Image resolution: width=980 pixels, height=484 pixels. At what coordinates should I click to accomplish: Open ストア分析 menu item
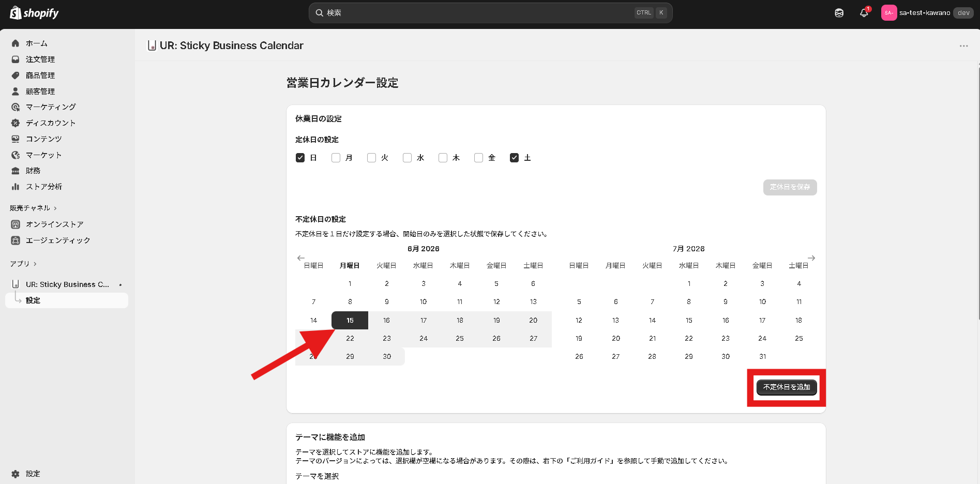[44, 187]
